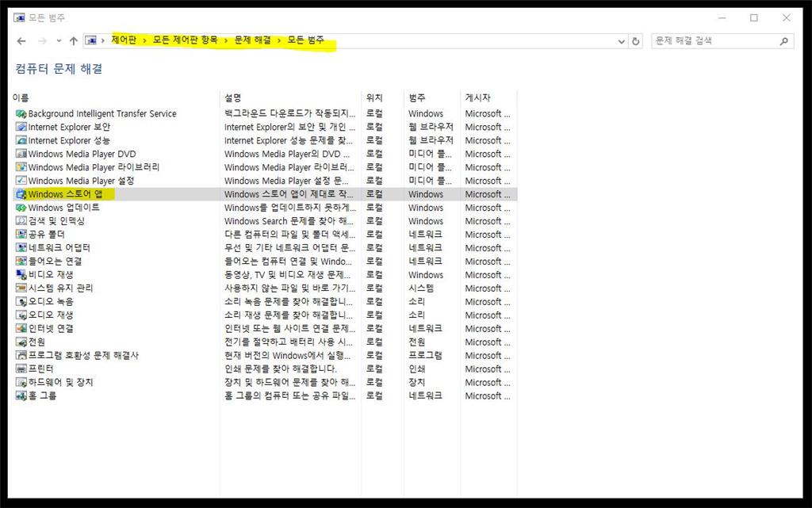Click description '인쇄 문제를 찾아 해결합니다.'
This screenshot has width=812, height=508.
coord(280,369)
